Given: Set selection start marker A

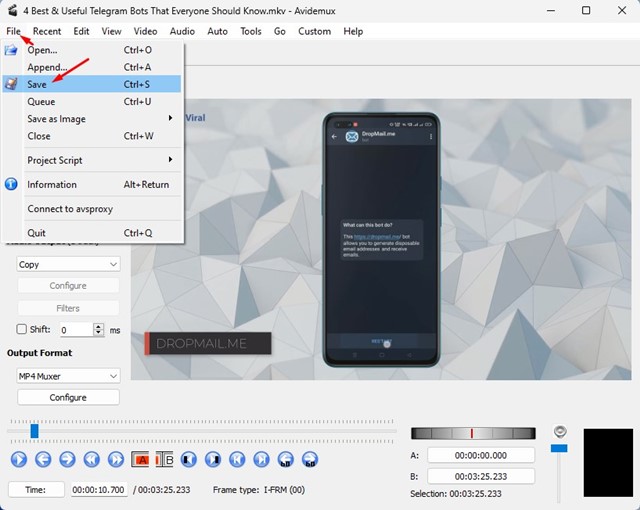Looking at the screenshot, I should 141,460.
